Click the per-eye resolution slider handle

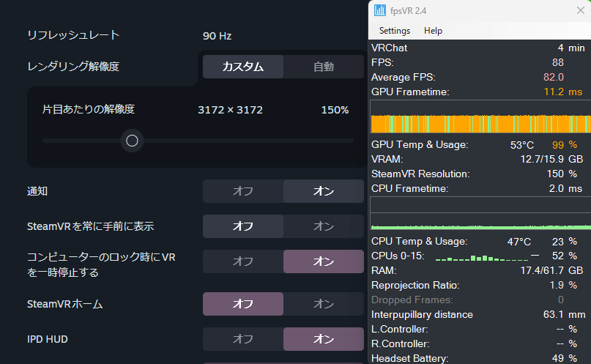(x=132, y=141)
